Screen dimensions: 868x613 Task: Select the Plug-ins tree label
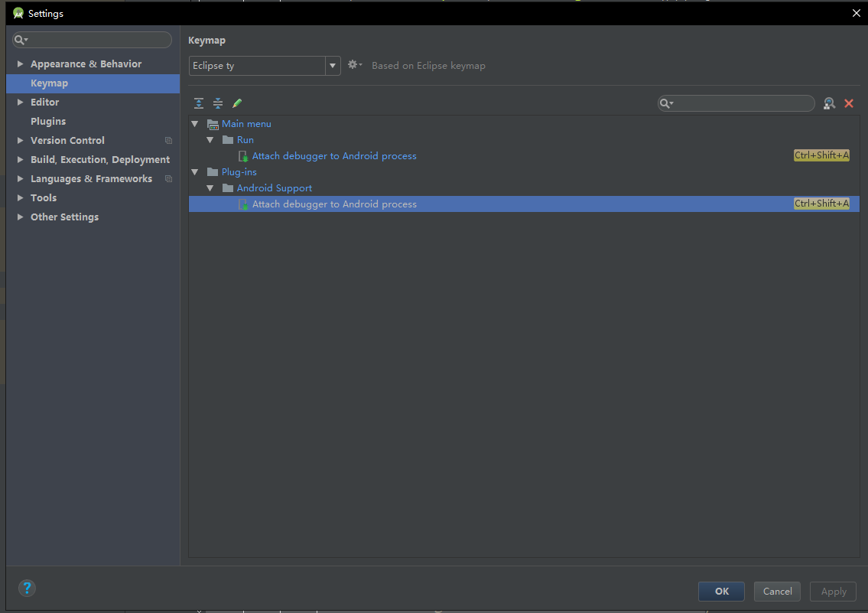(239, 172)
